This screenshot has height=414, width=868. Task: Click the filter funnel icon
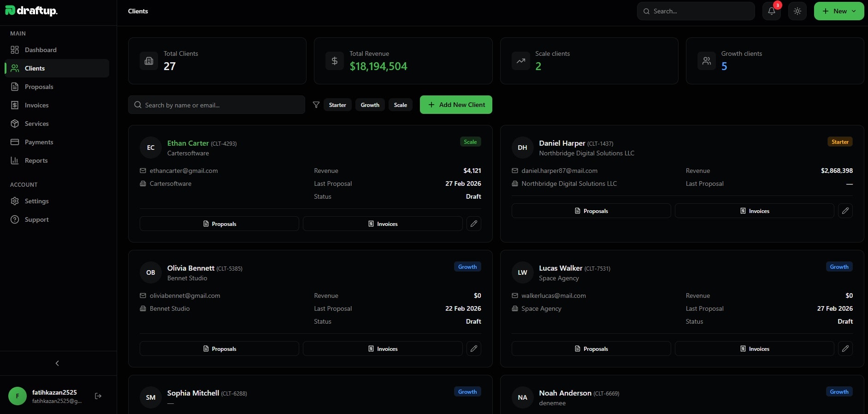pyautogui.click(x=316, y=105)
